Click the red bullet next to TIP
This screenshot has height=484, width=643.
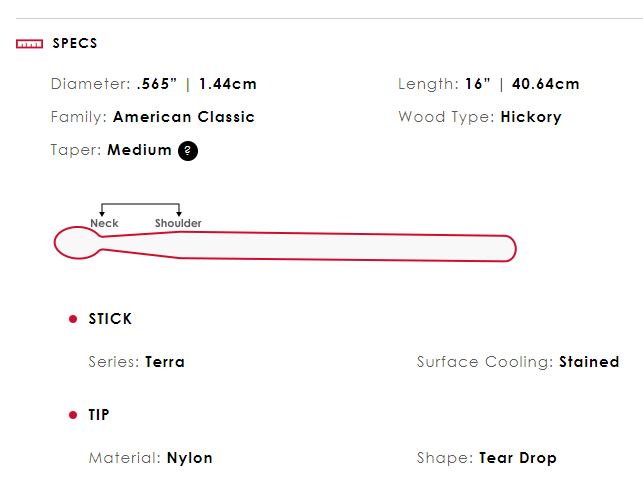click(72, 415)
